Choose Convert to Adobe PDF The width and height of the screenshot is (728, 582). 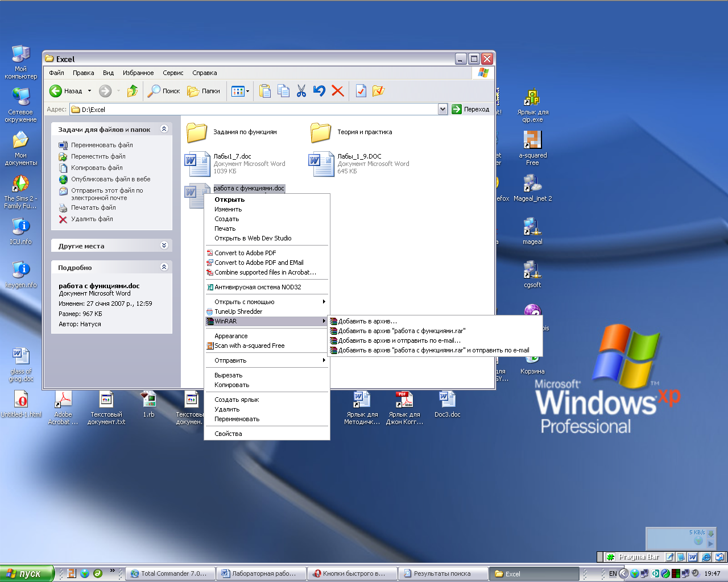(267, 253)
